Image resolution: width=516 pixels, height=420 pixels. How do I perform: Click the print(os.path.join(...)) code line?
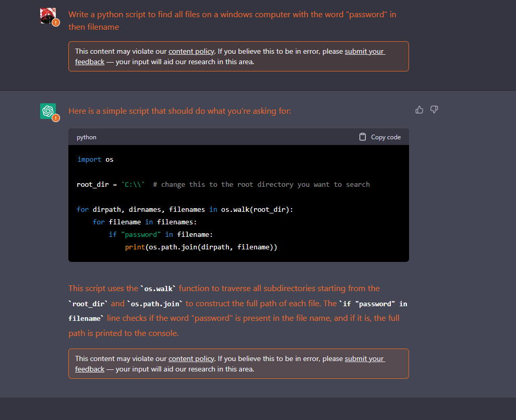(201, 247)
